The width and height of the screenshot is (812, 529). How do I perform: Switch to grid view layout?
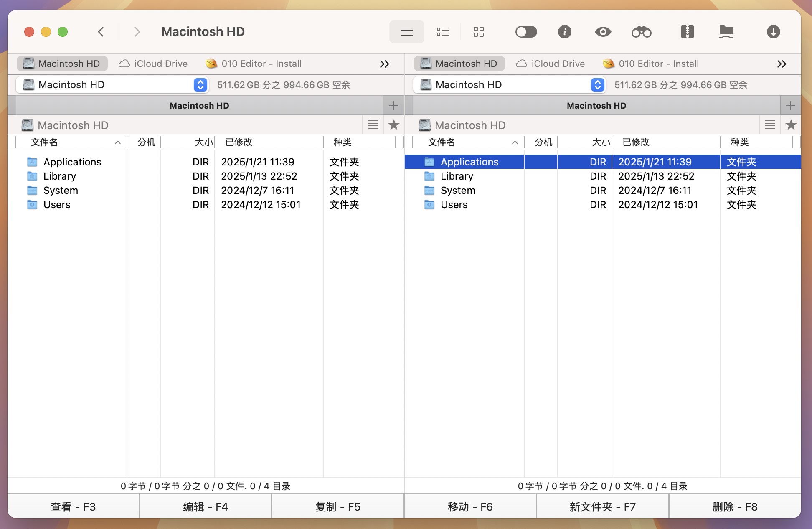pos(479,31)
